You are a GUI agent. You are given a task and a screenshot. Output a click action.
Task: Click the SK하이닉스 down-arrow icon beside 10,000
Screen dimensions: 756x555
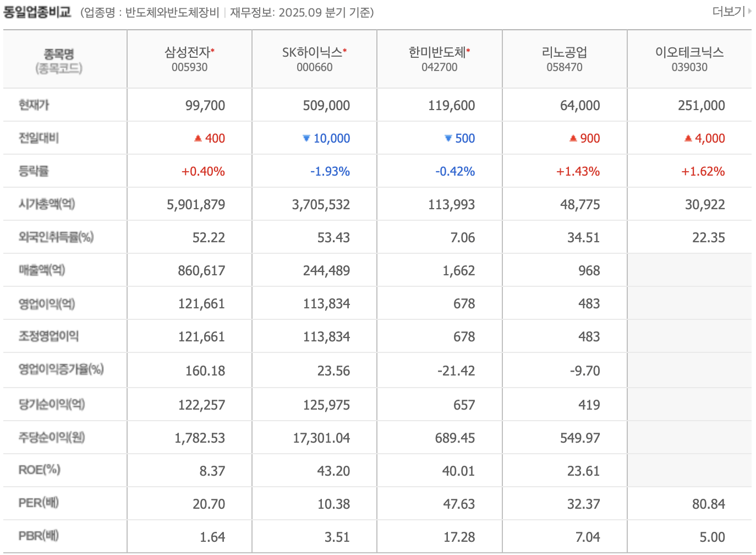[306, 139]
